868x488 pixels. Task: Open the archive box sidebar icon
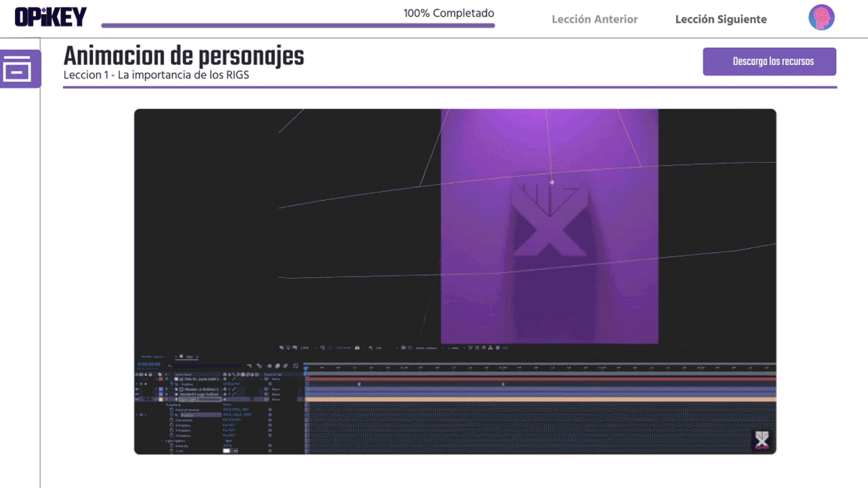pyautogui.click(x=17, y=68)
